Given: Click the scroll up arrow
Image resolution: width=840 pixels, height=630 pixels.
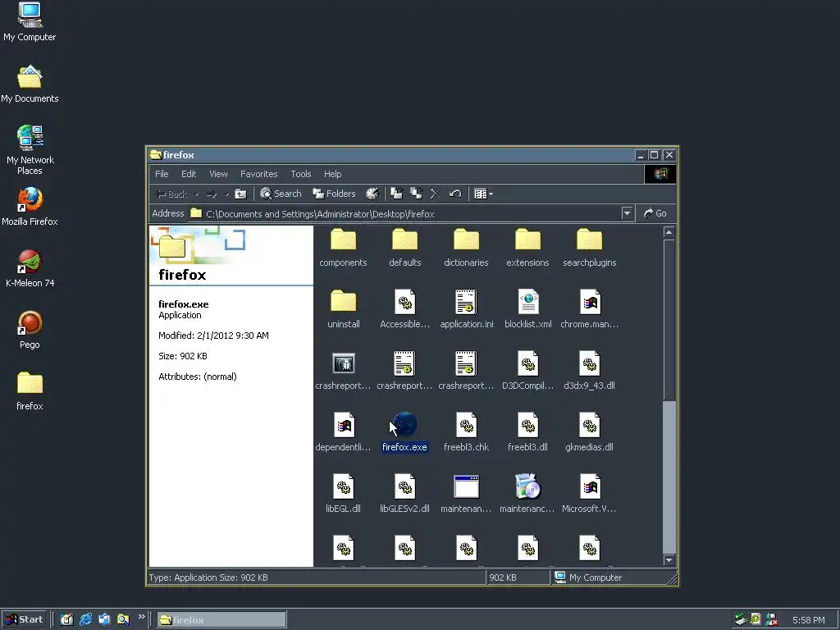Looking at the screenshot, I should 669,232.
